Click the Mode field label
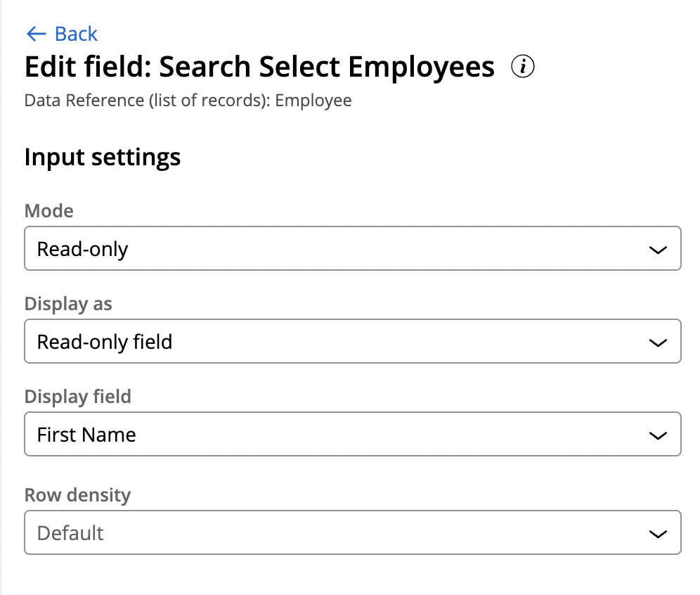The height and width of the screenshot is (595, 700). (49, 210)
